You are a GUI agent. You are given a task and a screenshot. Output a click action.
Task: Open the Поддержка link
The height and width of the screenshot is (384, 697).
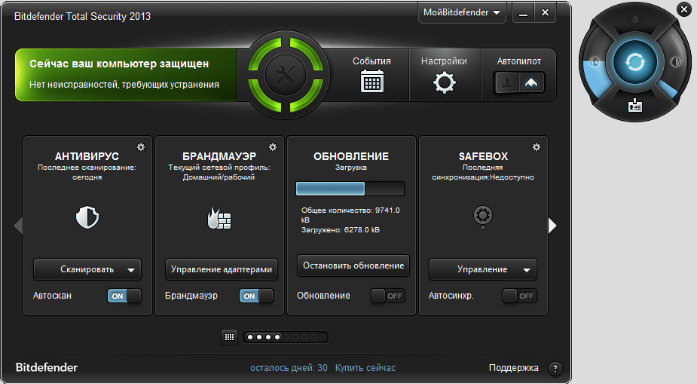513,368
